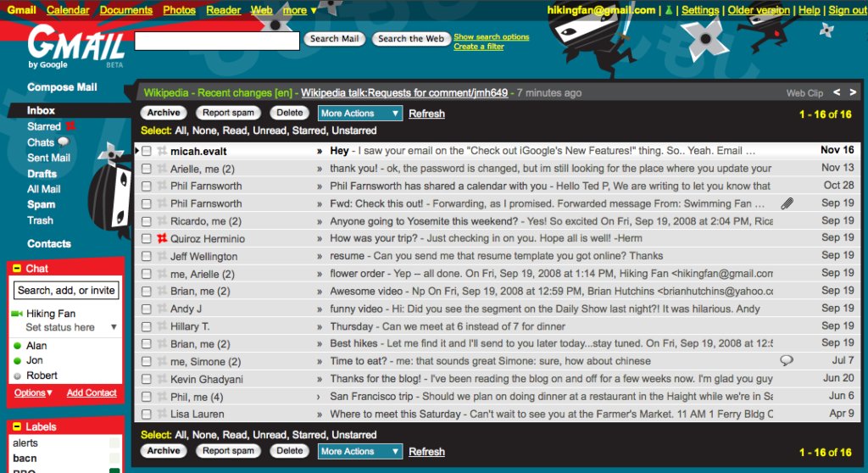Click the gray status dot next to Robert
The image size is (868, 473).
pos(17,376)
